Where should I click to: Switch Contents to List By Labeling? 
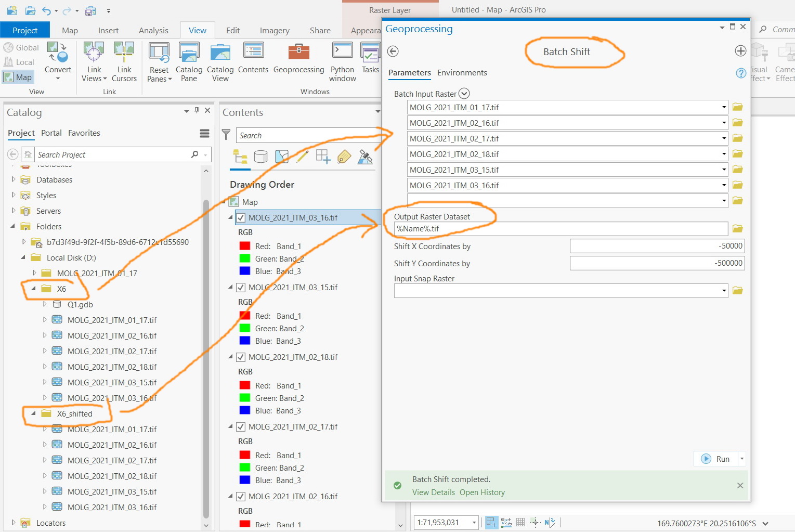point(344,157)
